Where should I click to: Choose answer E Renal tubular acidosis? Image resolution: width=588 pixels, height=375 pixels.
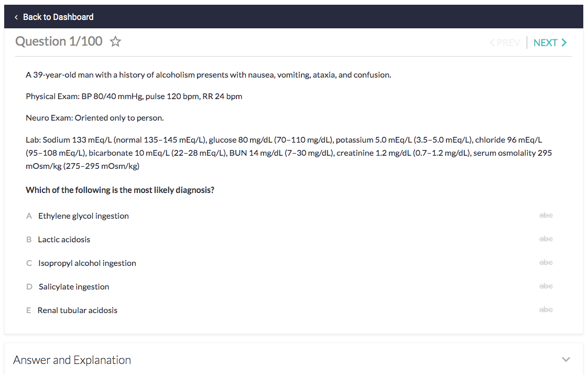pos(78,310)
